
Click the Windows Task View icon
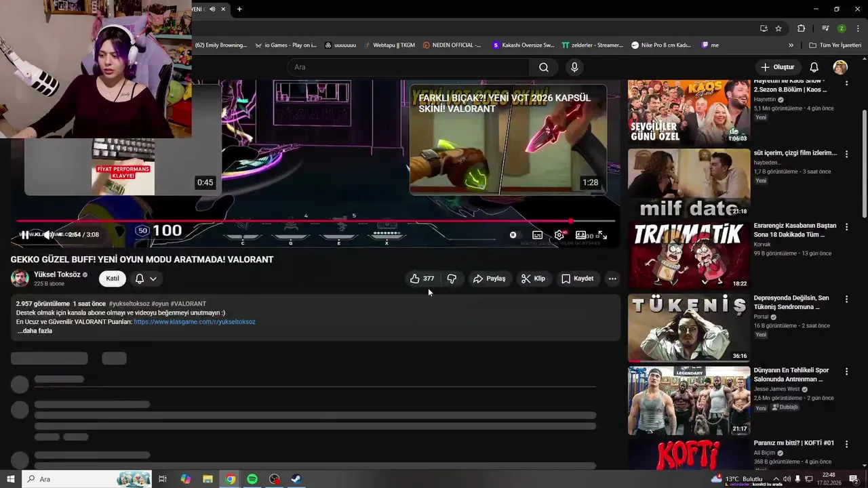pos(163,479)
